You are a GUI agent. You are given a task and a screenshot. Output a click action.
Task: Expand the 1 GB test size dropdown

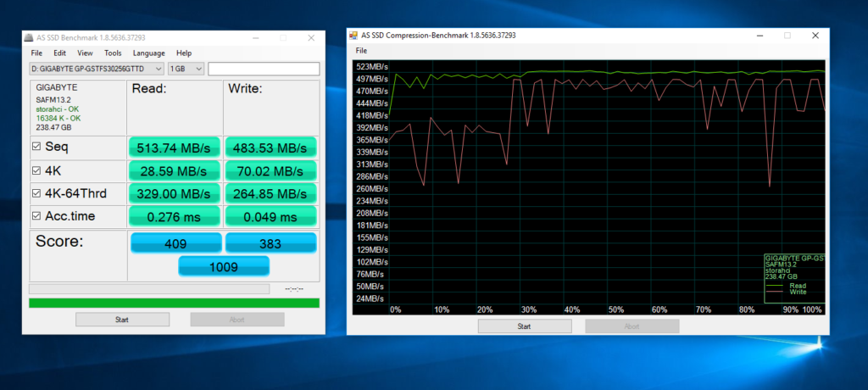(x=186, y=69)
